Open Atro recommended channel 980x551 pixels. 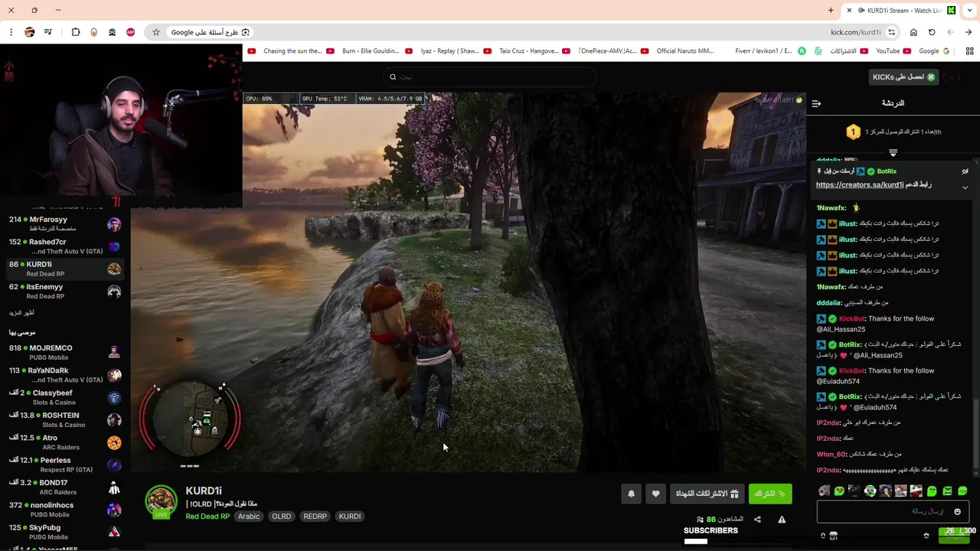pos(65,442)
